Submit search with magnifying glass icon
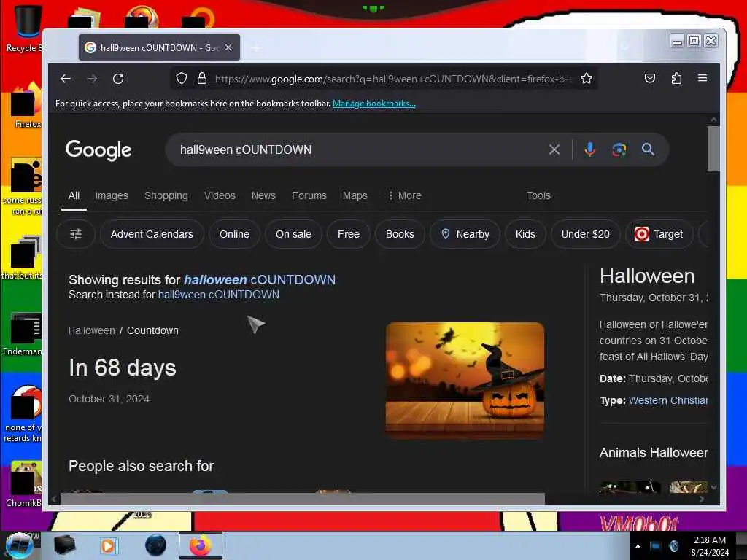 click(648, 149)
